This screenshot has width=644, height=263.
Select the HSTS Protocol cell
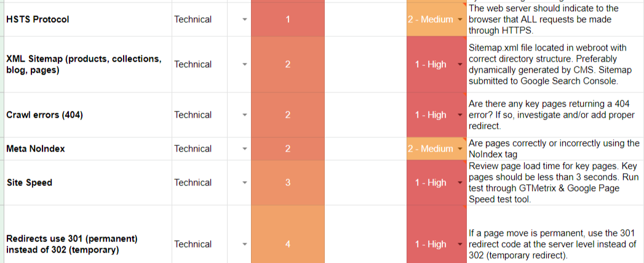86,20
